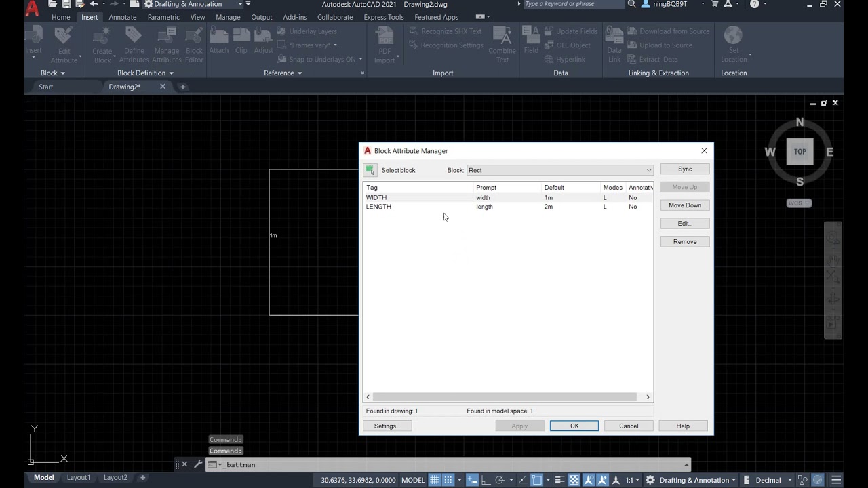
Task: Toggle dynamic input in the status bar
Action: pyautogui.click(x=473, y=480)
